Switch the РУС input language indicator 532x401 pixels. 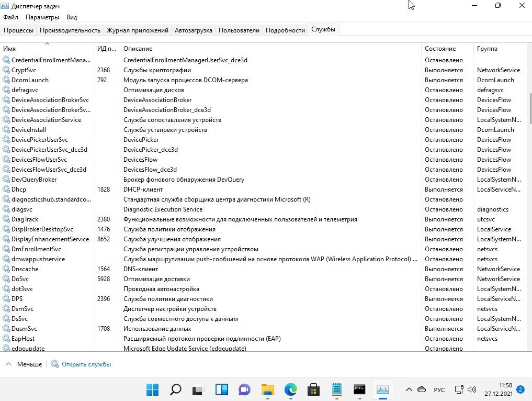(439, 390)
